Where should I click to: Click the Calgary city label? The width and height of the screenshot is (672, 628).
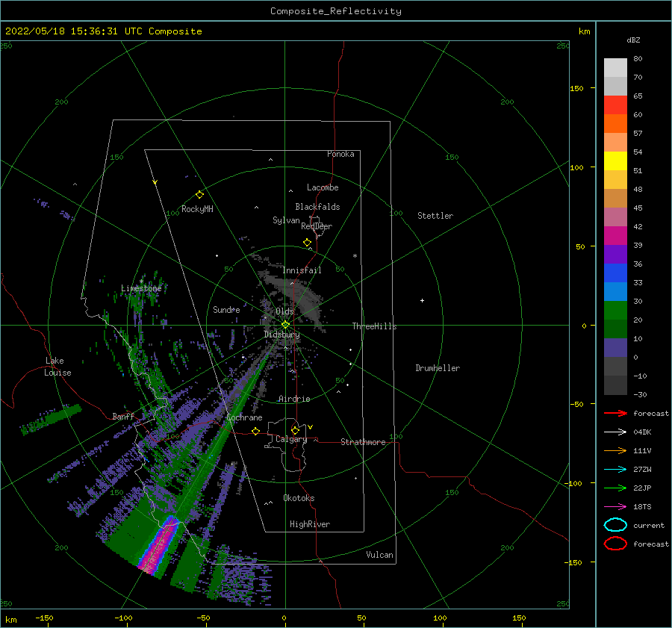pyautogui.click(x=291, y=439)
